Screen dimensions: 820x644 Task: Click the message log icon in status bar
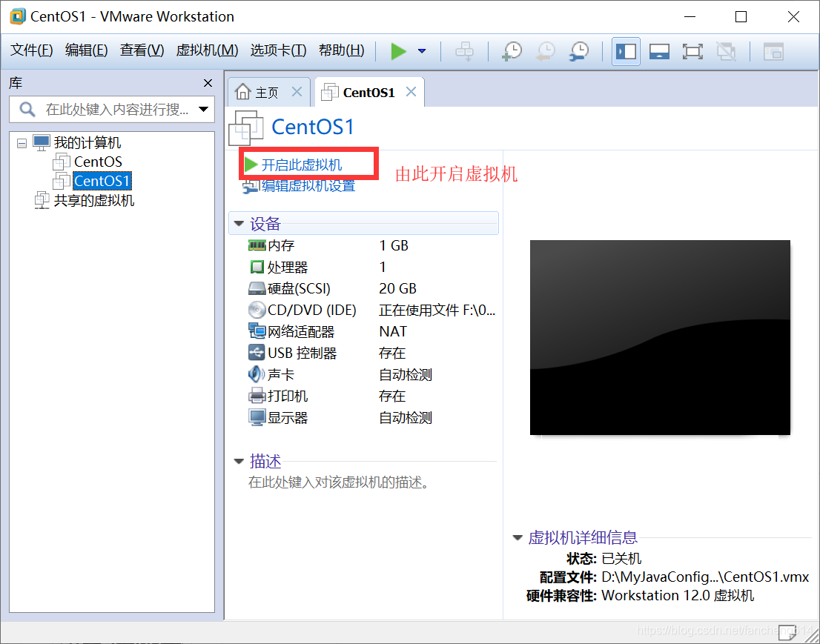tap(787, 631)
